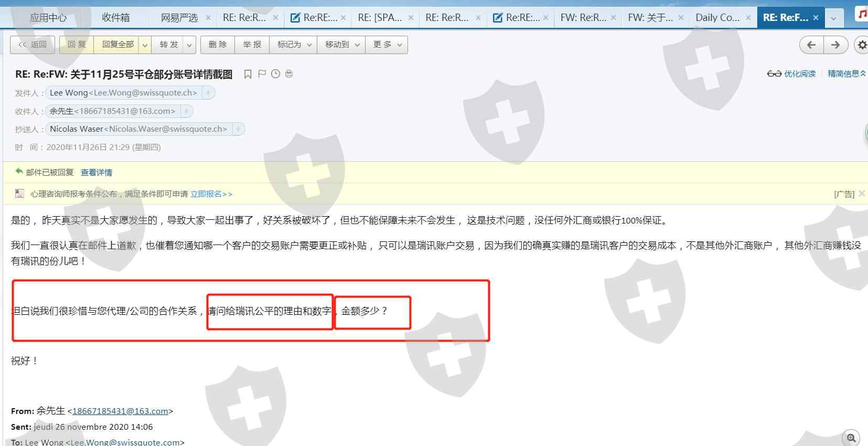Open mail settings gear icon
868x446 pixels.
pyautogui.click(x=862, y=45)
